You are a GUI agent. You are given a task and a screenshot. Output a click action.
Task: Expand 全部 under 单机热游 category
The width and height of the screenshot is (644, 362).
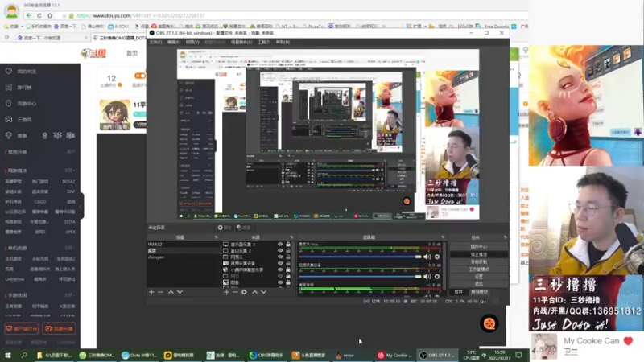(x=69, y=248)
